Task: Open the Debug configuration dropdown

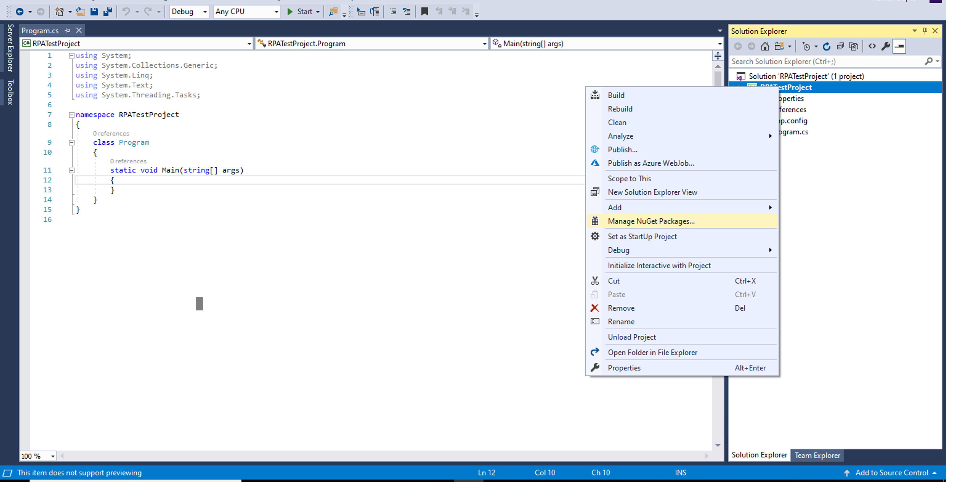Action: 205,12
